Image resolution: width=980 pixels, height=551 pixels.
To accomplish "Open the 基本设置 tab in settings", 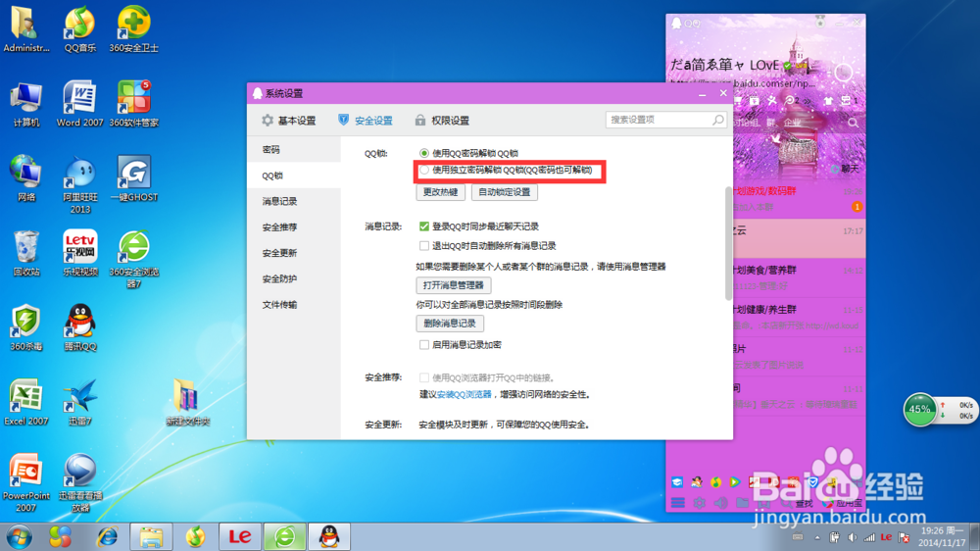I will (289, 120).
